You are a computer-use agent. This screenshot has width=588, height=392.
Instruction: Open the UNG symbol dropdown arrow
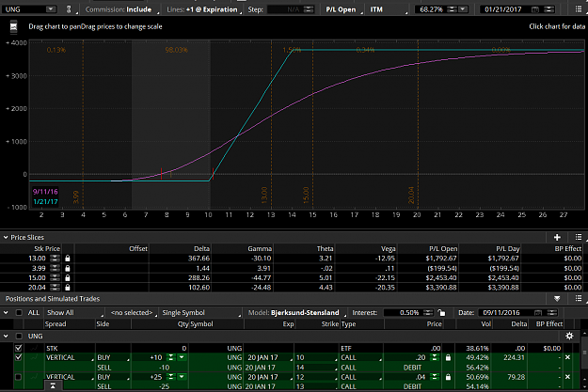coord(51,9)
